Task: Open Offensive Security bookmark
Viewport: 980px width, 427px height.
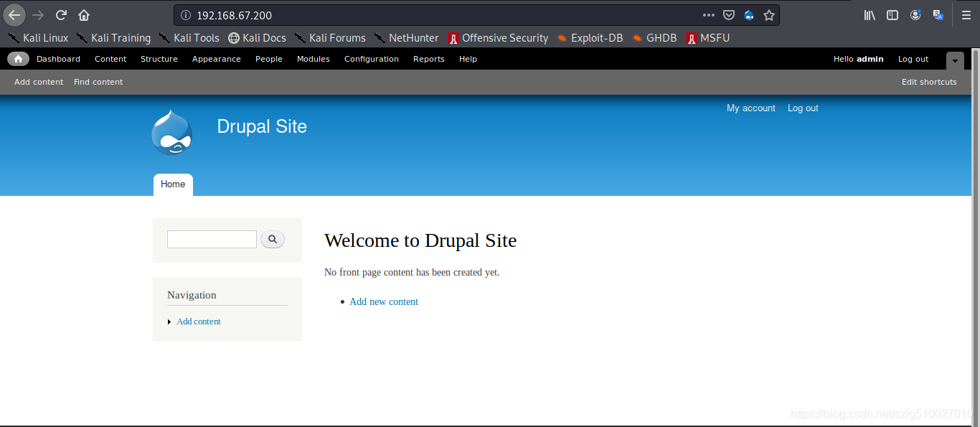Action: click(498, 38)
